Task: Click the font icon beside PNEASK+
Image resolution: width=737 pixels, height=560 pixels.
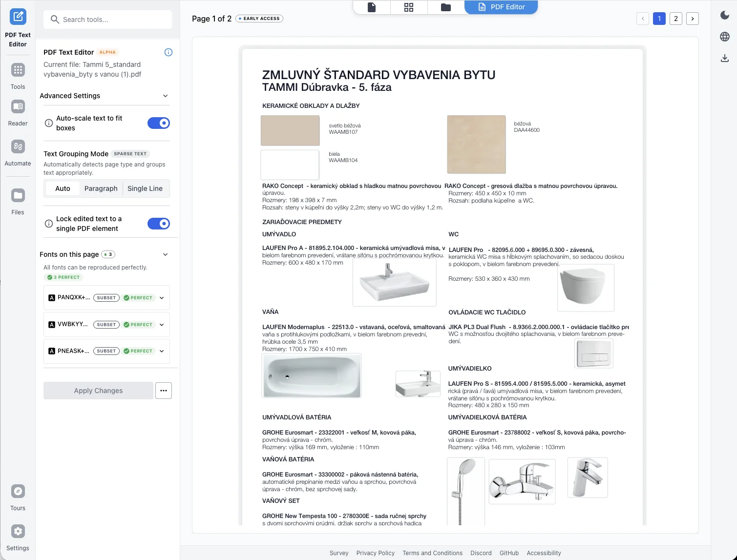Action: tap(52, 351)
